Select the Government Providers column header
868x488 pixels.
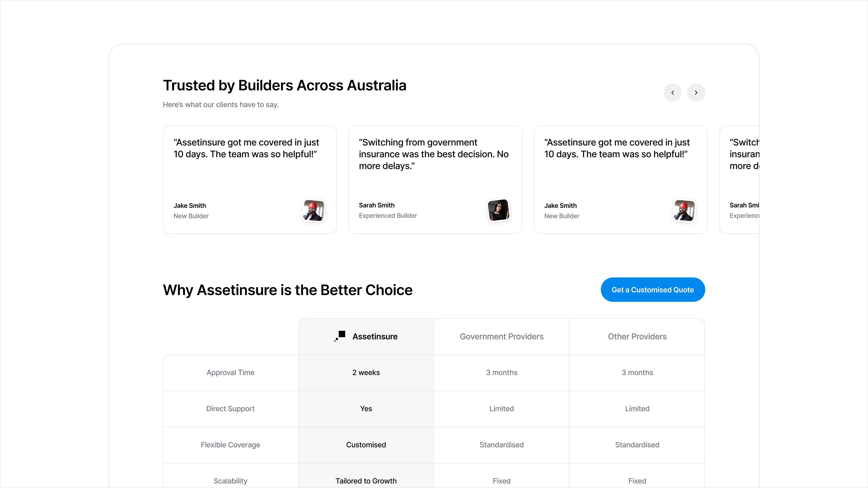coord(501,336)
